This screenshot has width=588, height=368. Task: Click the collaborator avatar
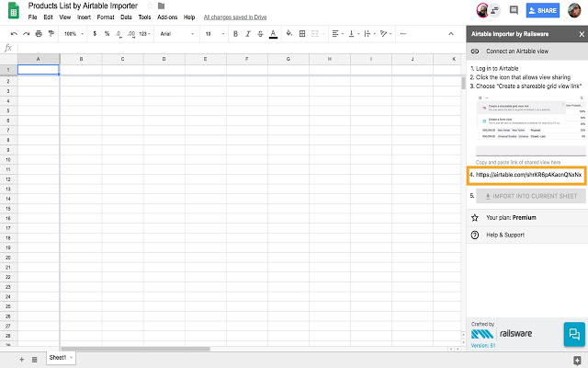[x=482, y=10]
